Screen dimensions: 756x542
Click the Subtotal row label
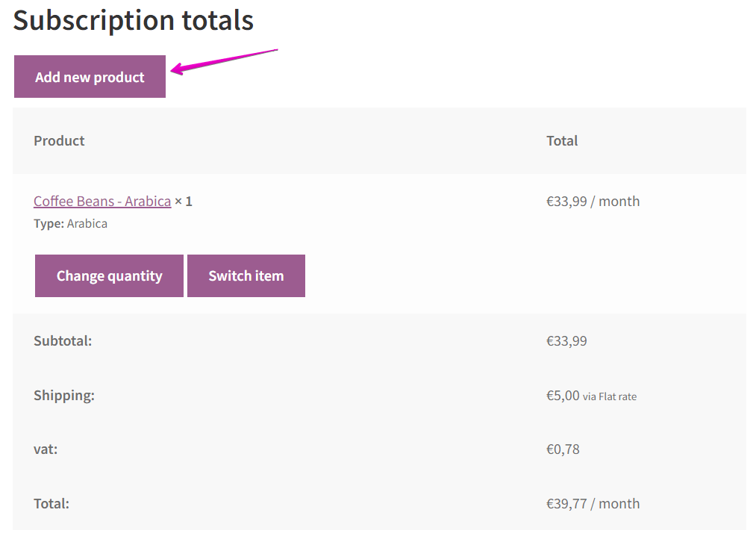61,340
